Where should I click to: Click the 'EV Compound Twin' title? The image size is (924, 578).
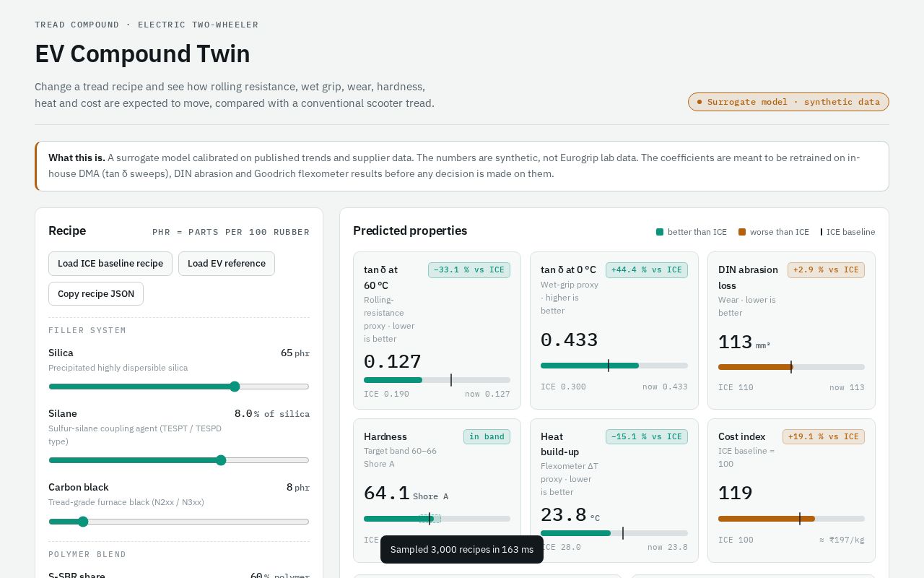[142, 54]
